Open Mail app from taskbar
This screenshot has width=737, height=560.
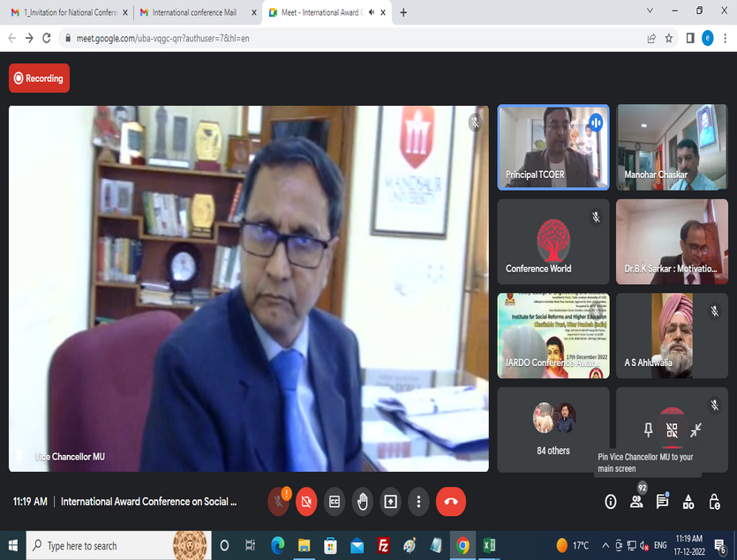[x=357, y=545]
